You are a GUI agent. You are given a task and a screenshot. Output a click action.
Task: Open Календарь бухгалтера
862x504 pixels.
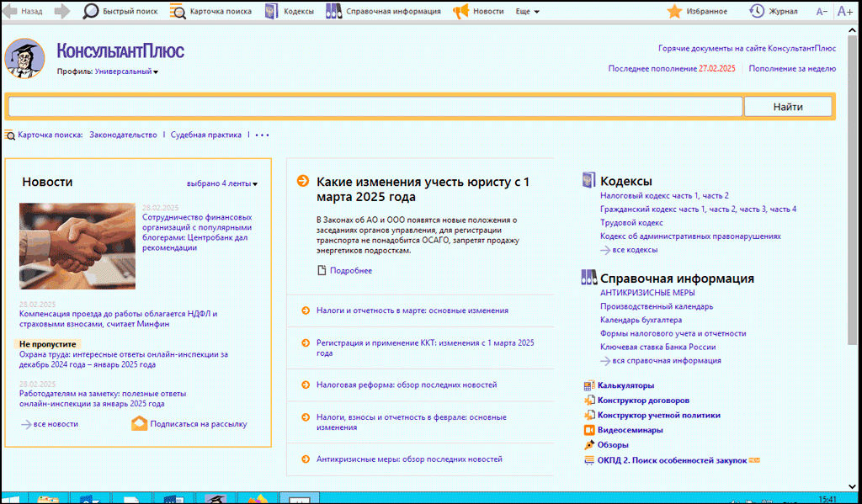tap(641, 320)
